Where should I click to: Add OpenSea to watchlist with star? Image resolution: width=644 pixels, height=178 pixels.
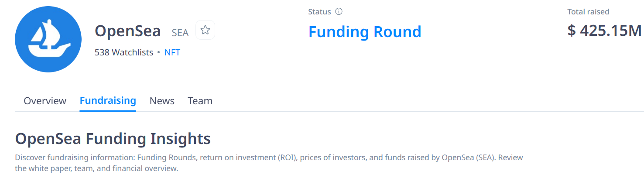point(205,30)
